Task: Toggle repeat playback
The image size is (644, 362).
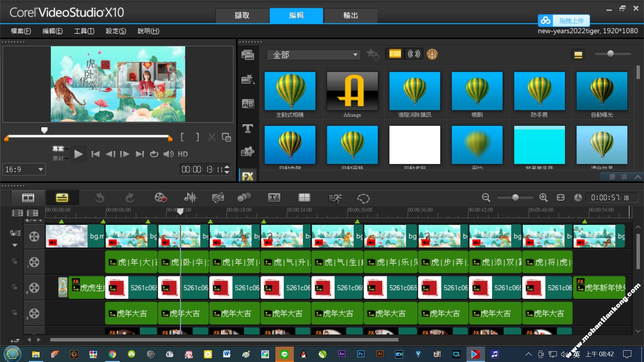Action: (x=154, y=154)
